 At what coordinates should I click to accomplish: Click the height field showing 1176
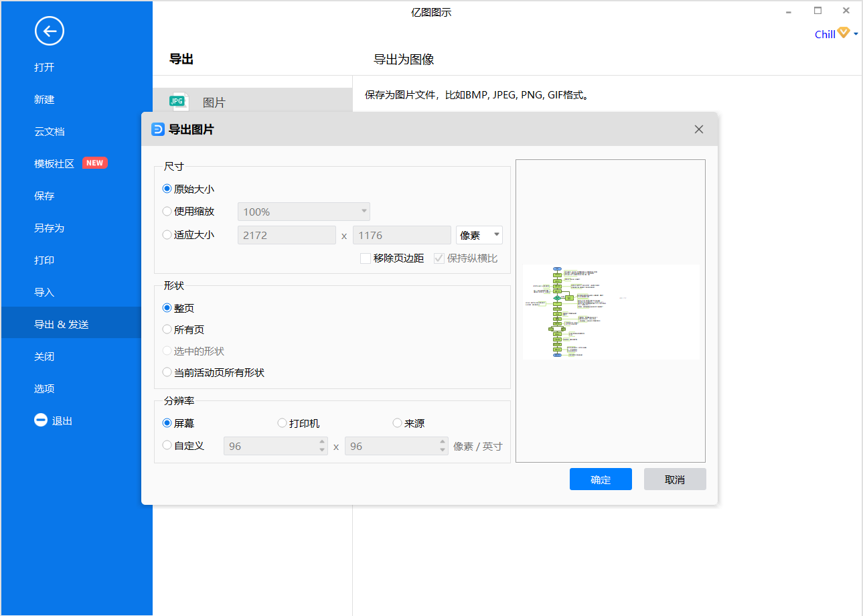pyautogui.click(x=402, y=235)
